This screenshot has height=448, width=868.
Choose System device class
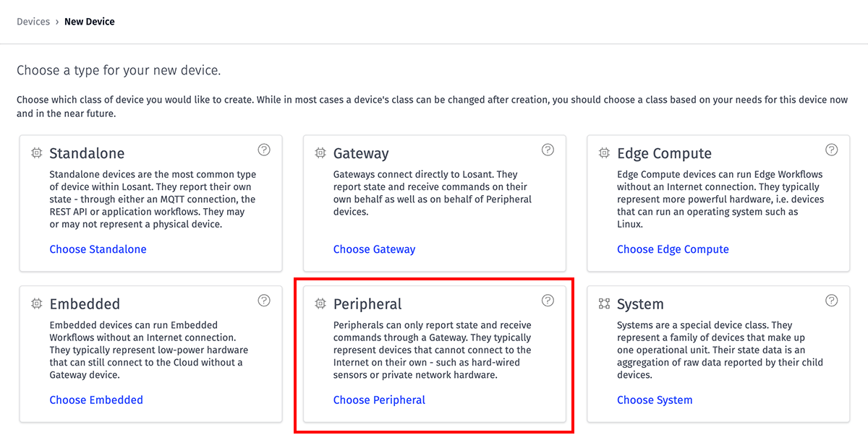tap(655, 400)
